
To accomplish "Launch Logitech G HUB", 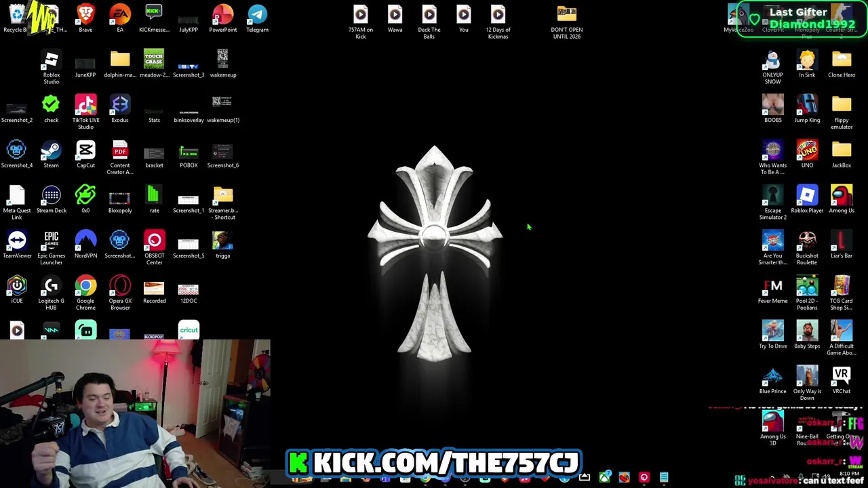I will click(52, 293).
